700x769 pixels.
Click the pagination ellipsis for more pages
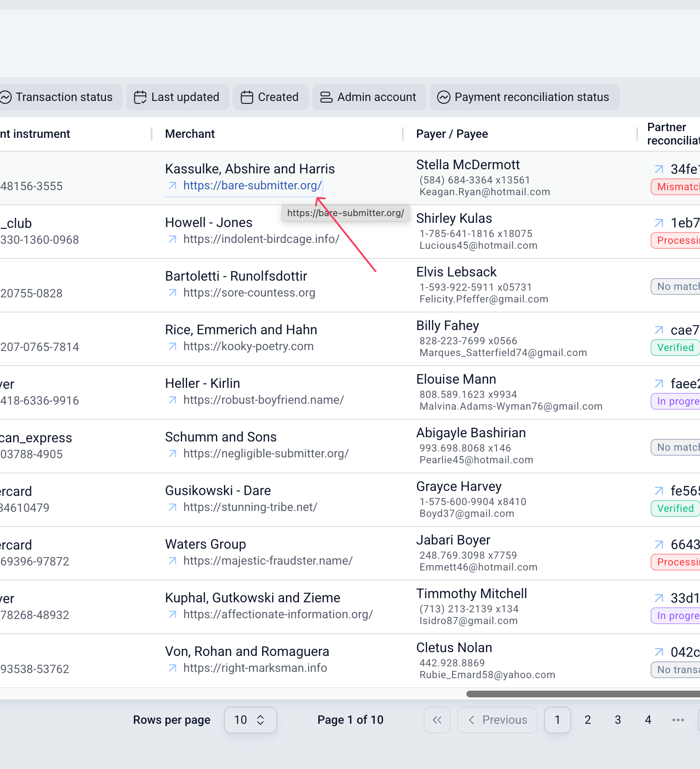(678, 720)
